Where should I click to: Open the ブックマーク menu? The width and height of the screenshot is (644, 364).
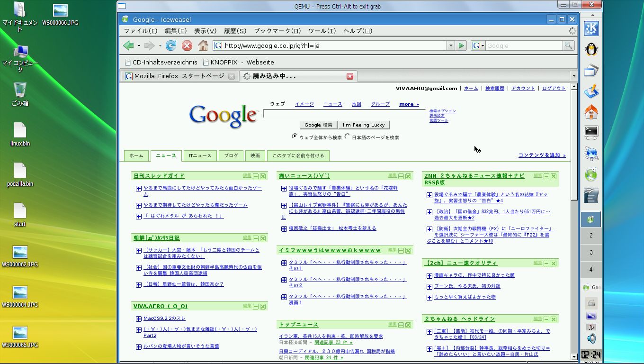277,31
